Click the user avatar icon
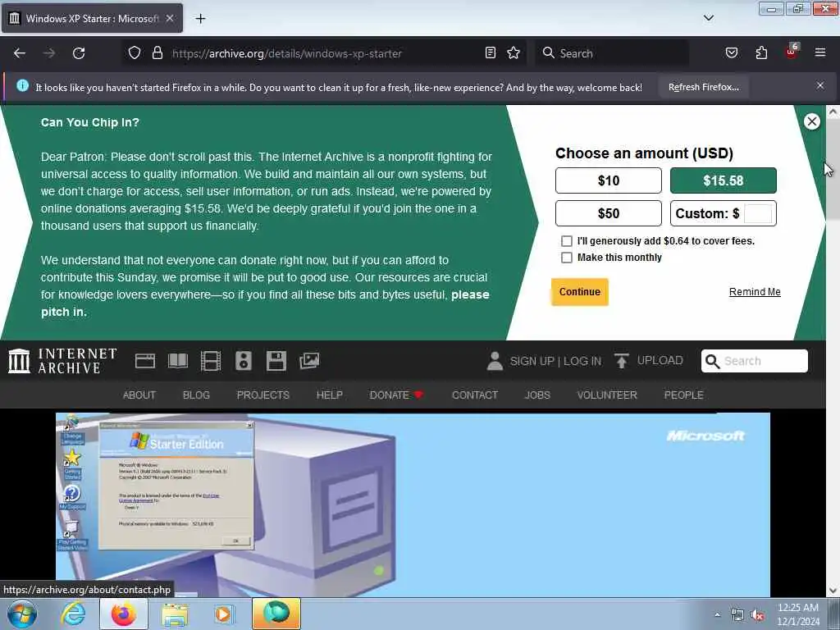This screenshot has width=840, height=630. 495,361
